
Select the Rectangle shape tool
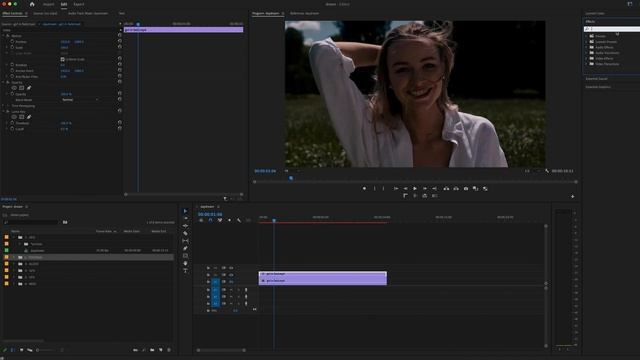185,256
